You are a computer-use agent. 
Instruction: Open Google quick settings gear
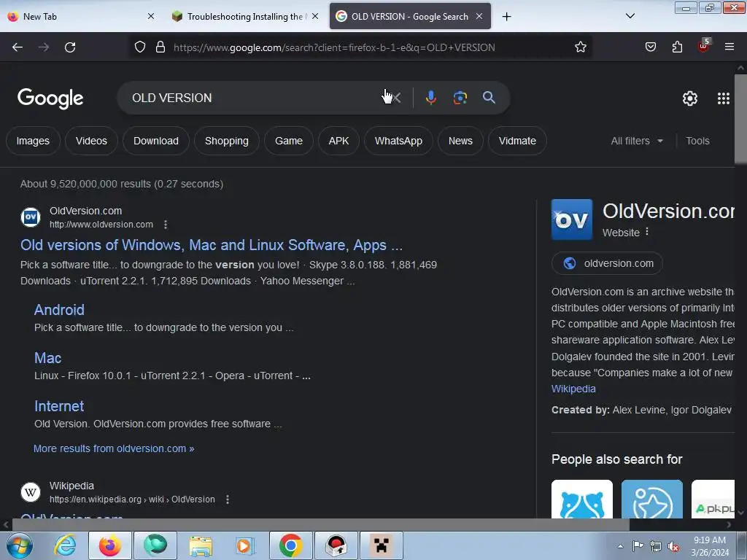point(690,98)
